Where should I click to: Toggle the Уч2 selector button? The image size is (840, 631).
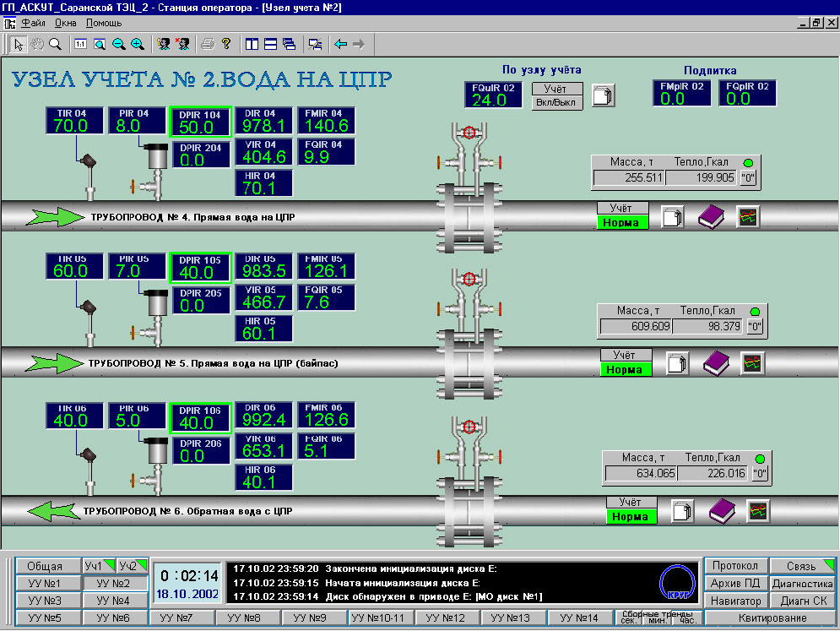click(x=131, y=566)
